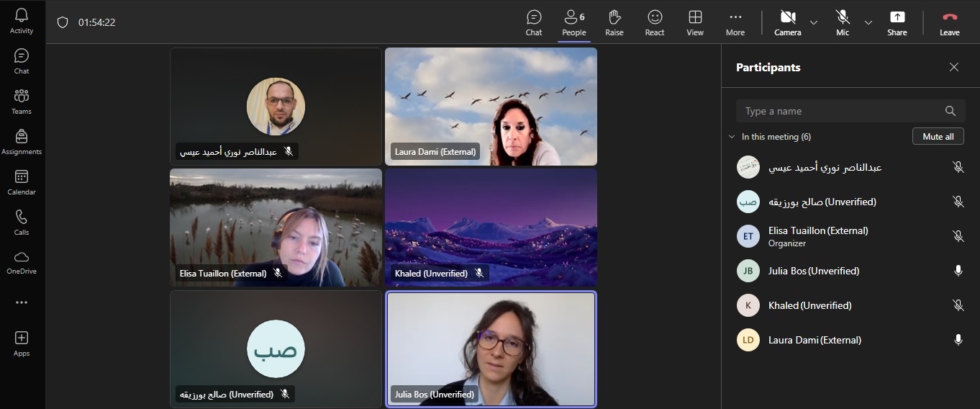Click the Mute all button

938,137
